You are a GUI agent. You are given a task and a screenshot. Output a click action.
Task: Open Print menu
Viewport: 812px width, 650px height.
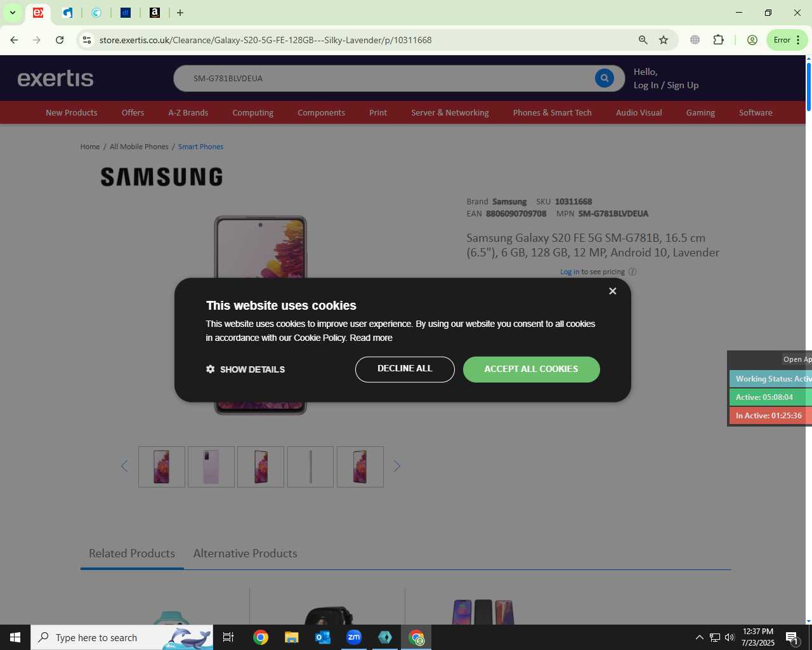(x=377, y=112)
